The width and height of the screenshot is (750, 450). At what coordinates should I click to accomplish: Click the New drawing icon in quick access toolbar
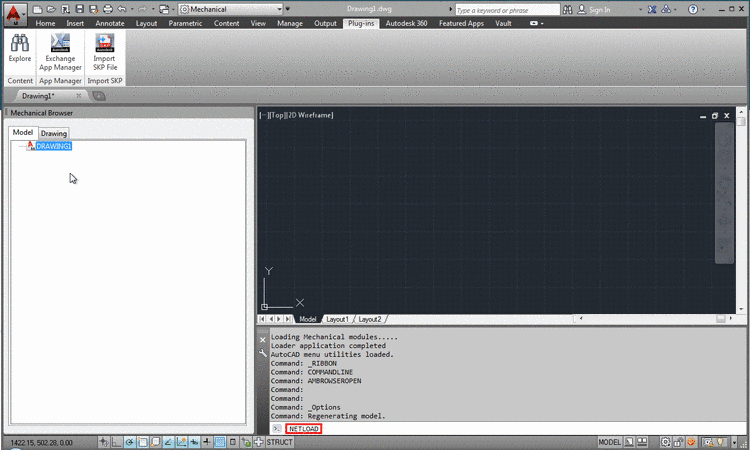pos(38,9)
